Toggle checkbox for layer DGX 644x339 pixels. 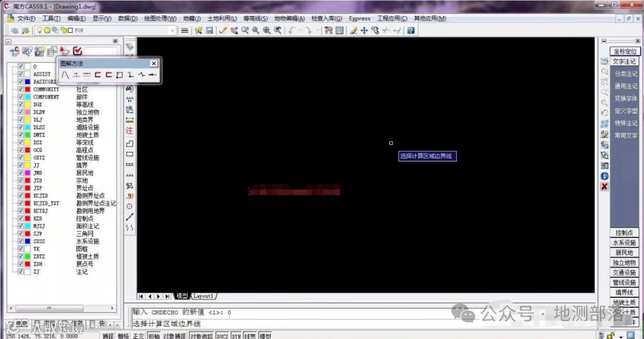tap(20, 104)
